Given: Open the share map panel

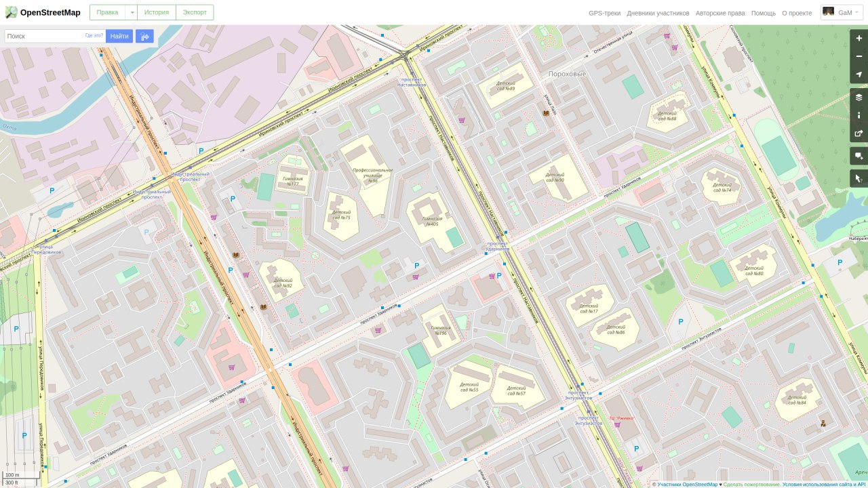Looking at the screenshot, I should coord(859,134).
